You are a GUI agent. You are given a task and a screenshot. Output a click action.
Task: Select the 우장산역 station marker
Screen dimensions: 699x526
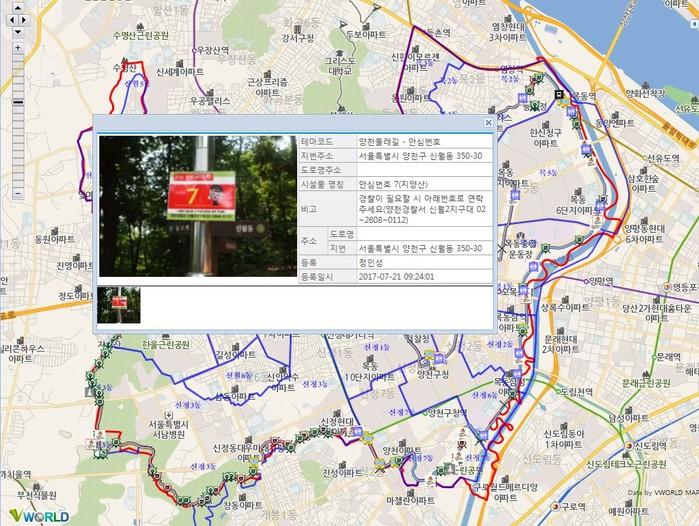pyautogui.click(x=195, y=49)
